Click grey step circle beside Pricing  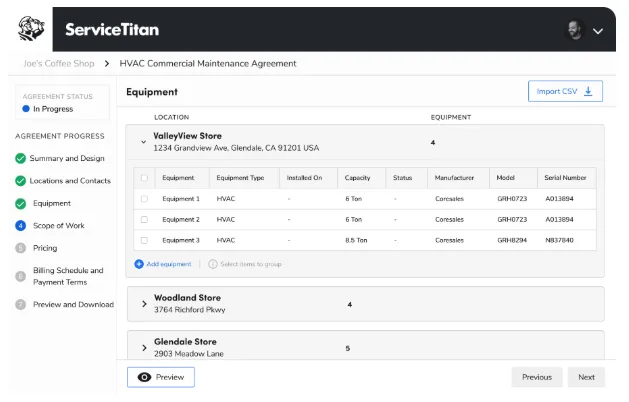[20, 248]
